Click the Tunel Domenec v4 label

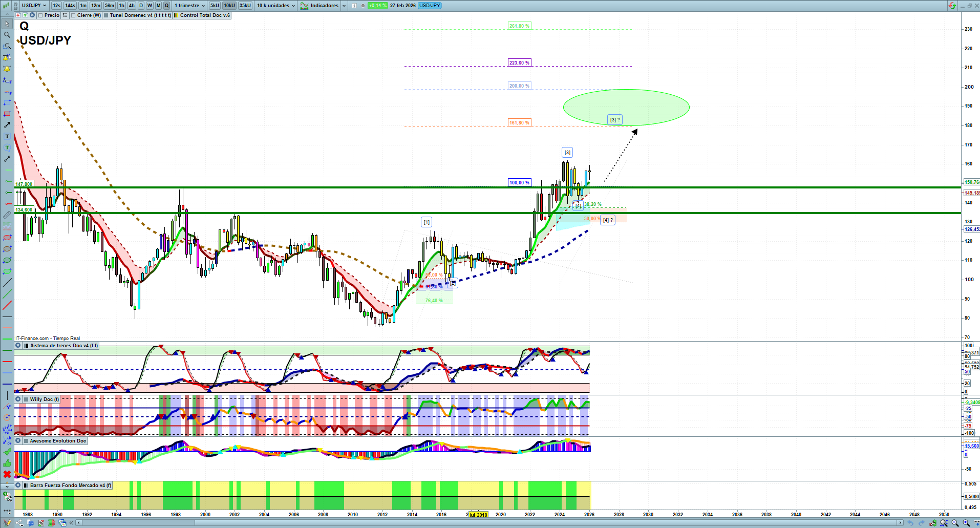pos(140,15)
